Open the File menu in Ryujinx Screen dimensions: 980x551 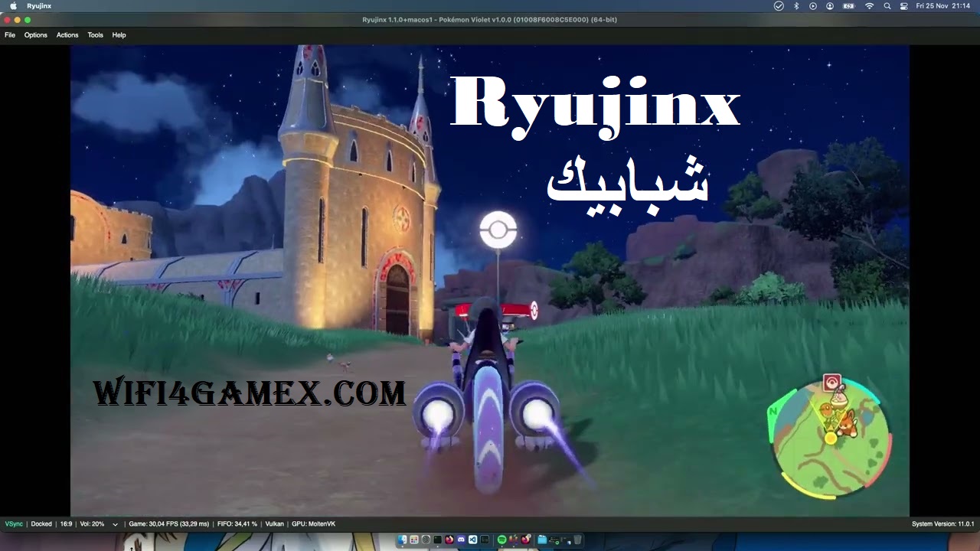10,35
